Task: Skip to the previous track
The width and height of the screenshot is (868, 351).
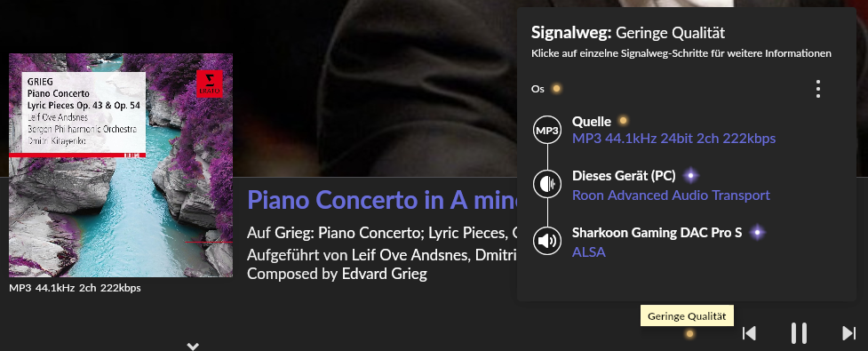Action: pos(749,333)
